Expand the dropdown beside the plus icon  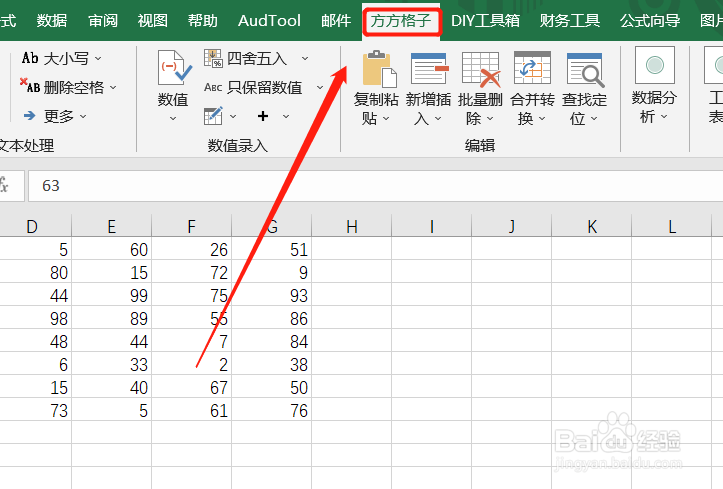(x=286, y=116)
